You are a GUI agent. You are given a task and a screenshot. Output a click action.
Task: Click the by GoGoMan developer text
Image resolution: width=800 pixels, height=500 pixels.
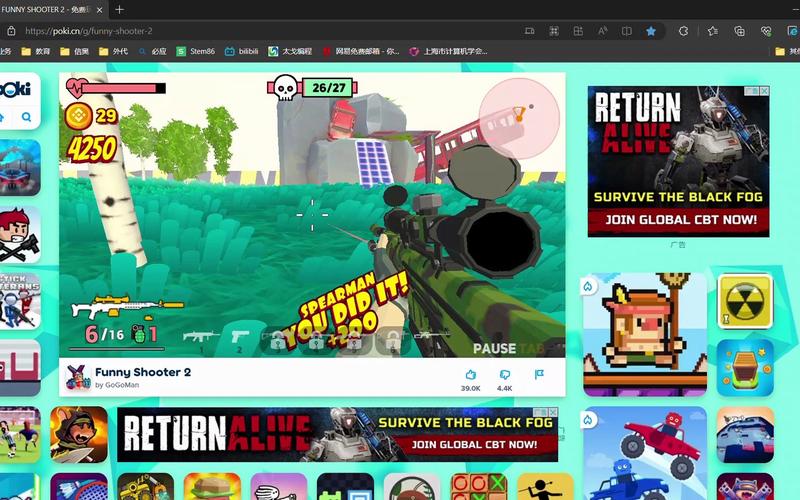[x=117, y=385]
